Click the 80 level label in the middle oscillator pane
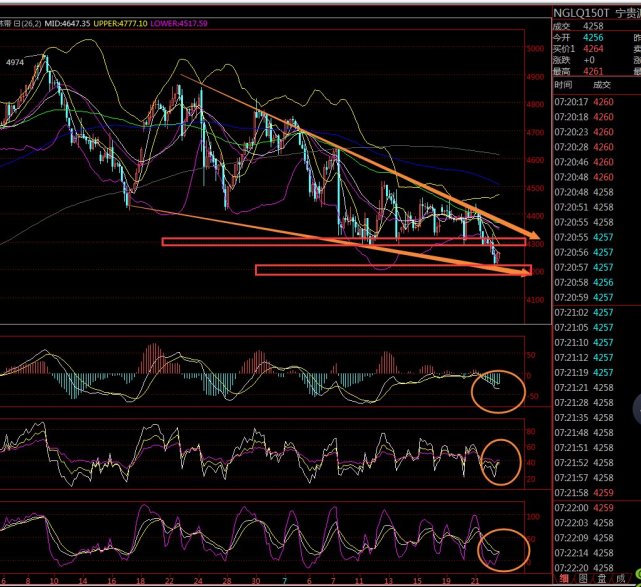Screen dimensions: 641x587 pos(531,432)
